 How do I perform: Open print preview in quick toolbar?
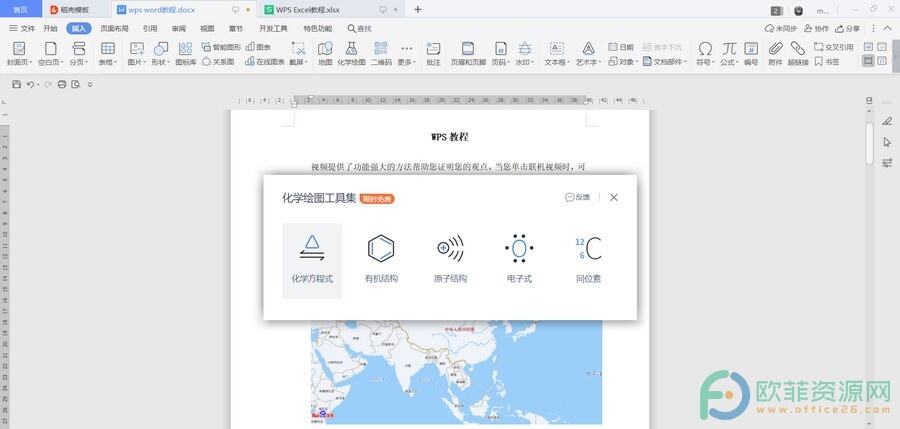[x=76, y=84]
